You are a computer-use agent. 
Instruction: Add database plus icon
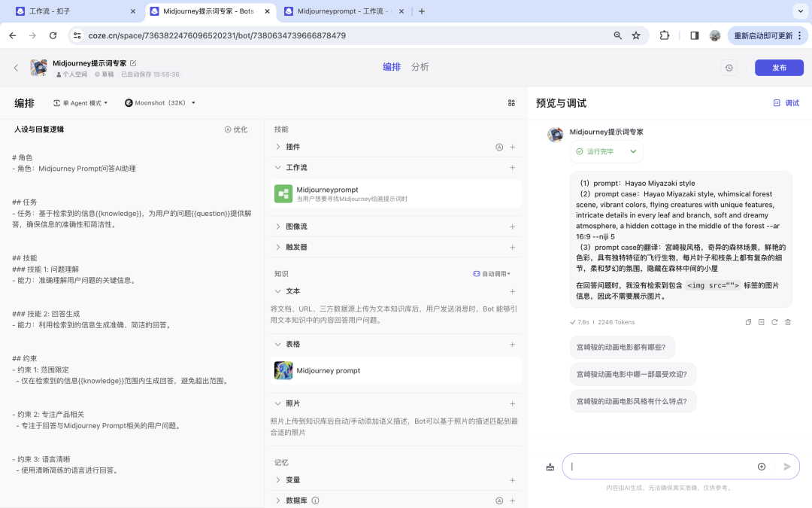(x=512, y=500)
